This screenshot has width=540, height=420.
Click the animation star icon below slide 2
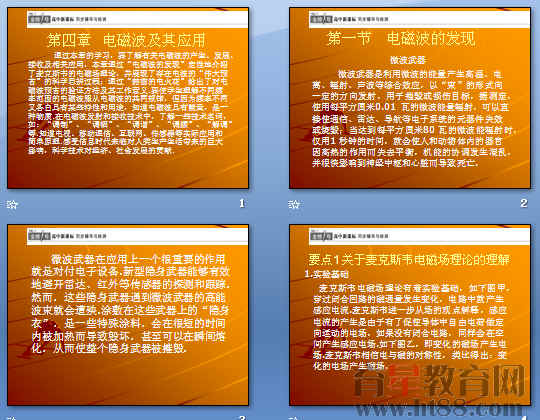294,204
